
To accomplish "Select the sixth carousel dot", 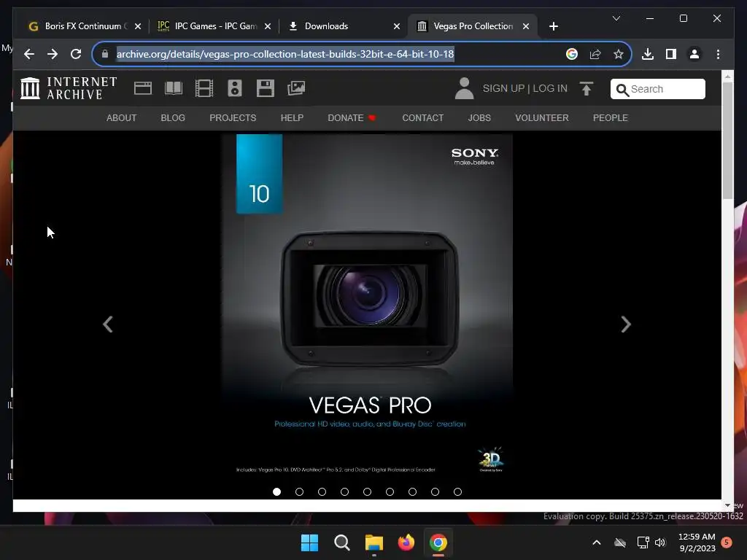I will pos(390,492).
